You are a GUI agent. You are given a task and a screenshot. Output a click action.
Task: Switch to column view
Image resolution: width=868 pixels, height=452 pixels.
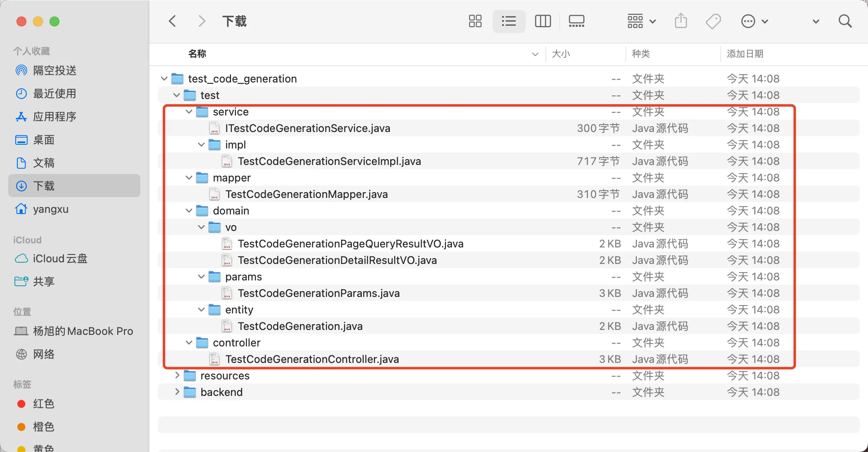[543, 21]
